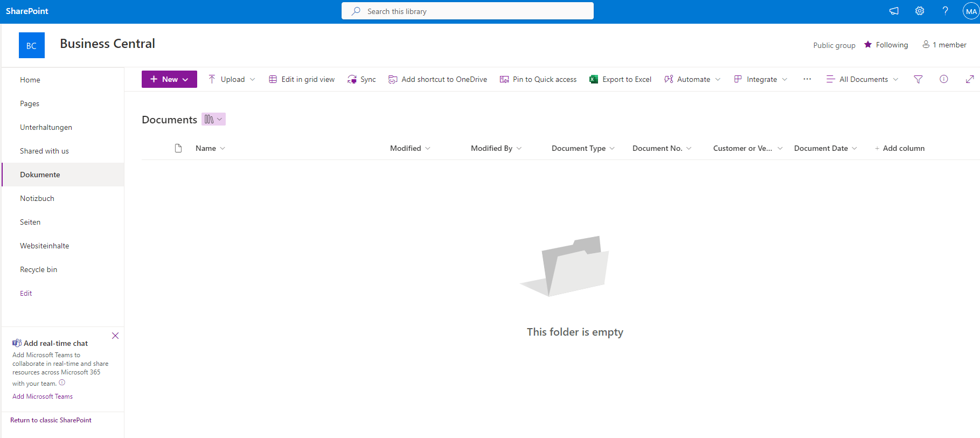Viewport: 980px width, 438px height.
Task: Click the Business Central site title
Action: 107,44
